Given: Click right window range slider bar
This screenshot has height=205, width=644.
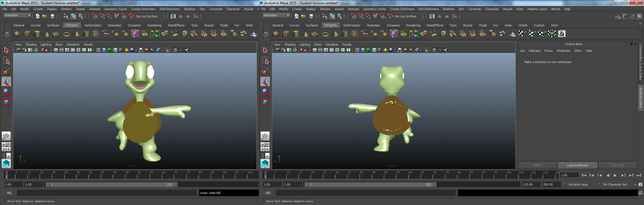Looking at the screenshot, I should coord(370,184).
